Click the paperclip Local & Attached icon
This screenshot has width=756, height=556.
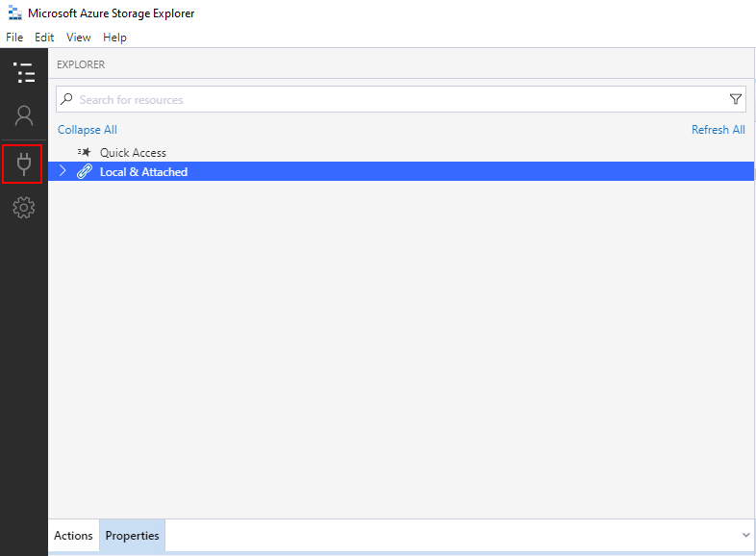85,171
